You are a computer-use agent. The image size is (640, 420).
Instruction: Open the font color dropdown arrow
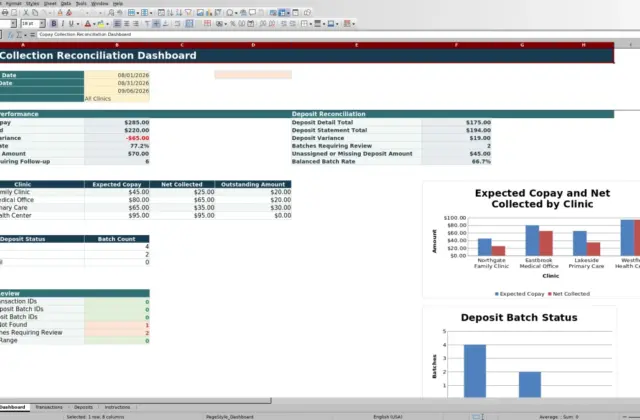(x=94, y=24)
